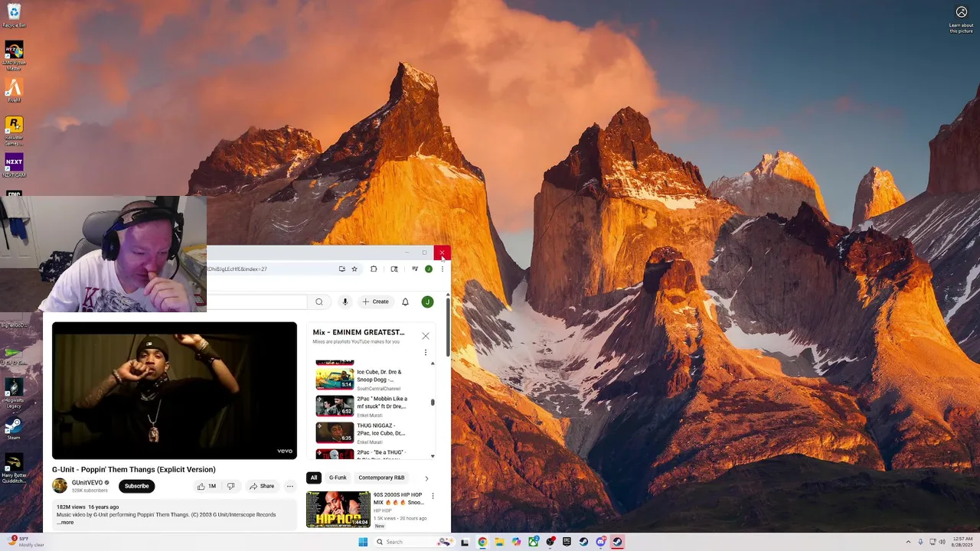This screenshot has width=980, height=551.
Task: Select the G-Funk filter chip
Action: (x=338, y=478)
